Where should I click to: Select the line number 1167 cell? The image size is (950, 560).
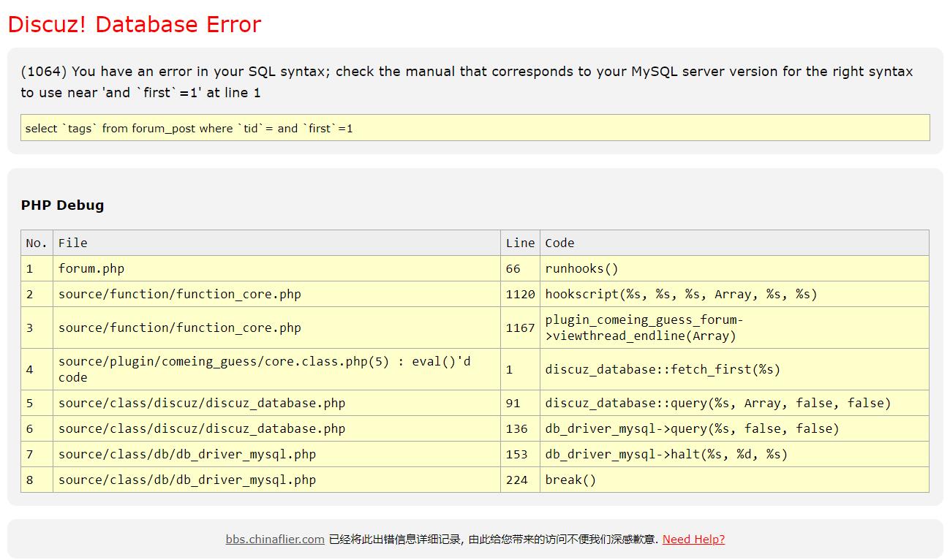click(x=520, y=328)
